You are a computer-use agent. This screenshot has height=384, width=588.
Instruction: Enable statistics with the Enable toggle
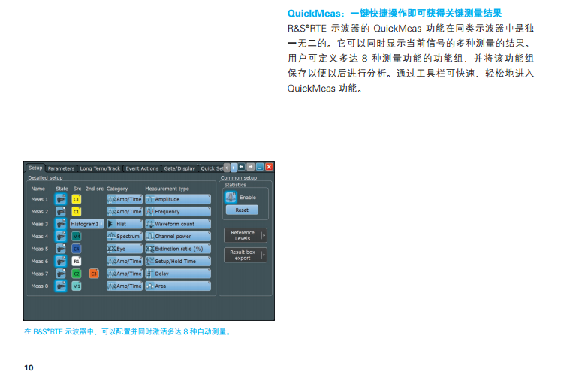(x=231, y=197)
